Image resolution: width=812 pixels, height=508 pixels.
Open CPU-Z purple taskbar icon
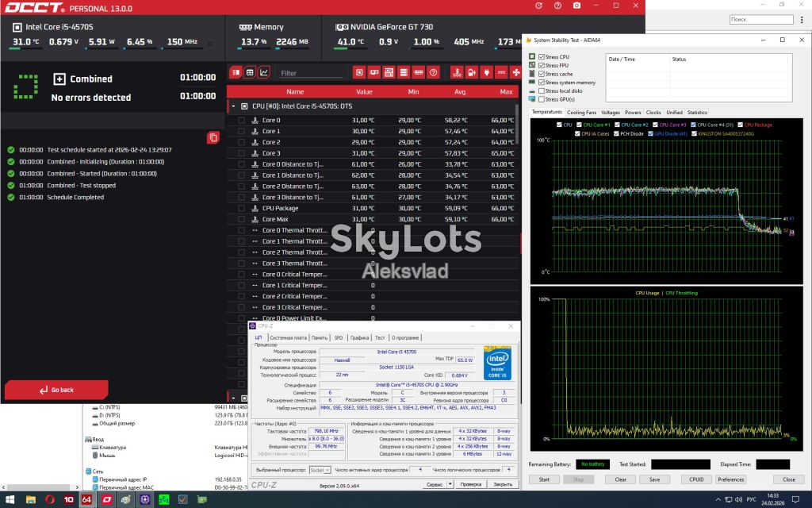(x=145, y=500)
